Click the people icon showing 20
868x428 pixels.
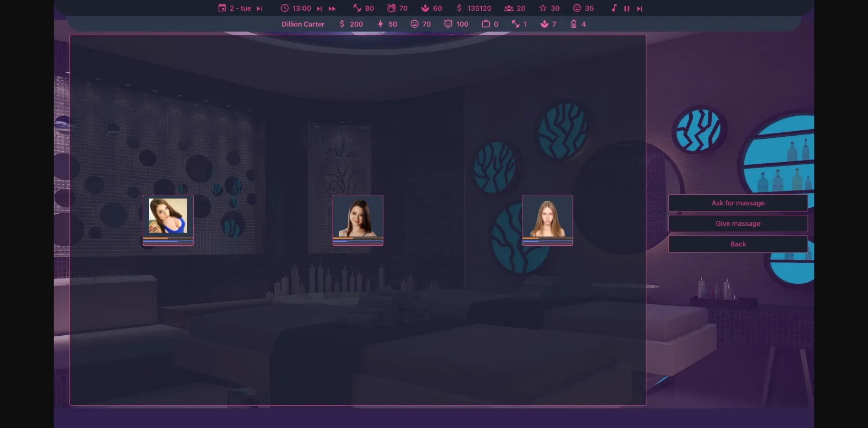pyautogui.click(x=508, y=8)
